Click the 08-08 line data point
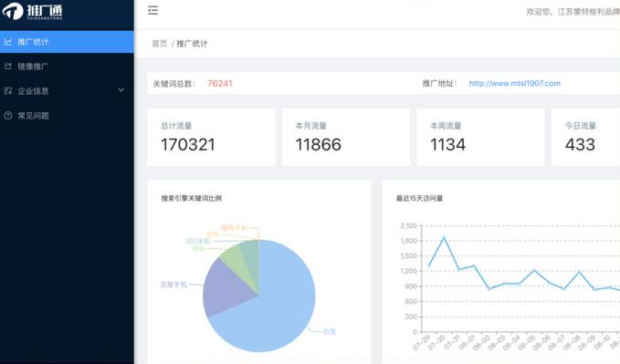Viewport: 620px width, 364px height. (579, 272)
